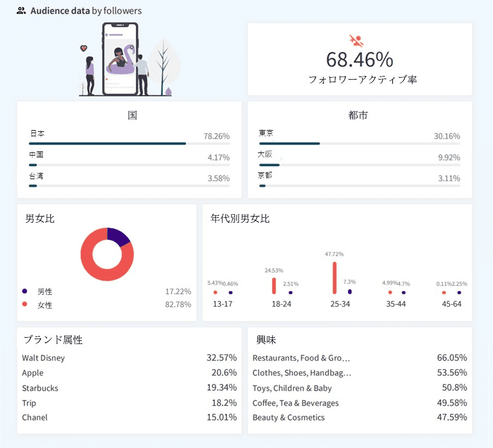The height and width of the screenshot is (448, 493).
Task: Click the purple 25-34 male marker
Action: coord(350,292)
